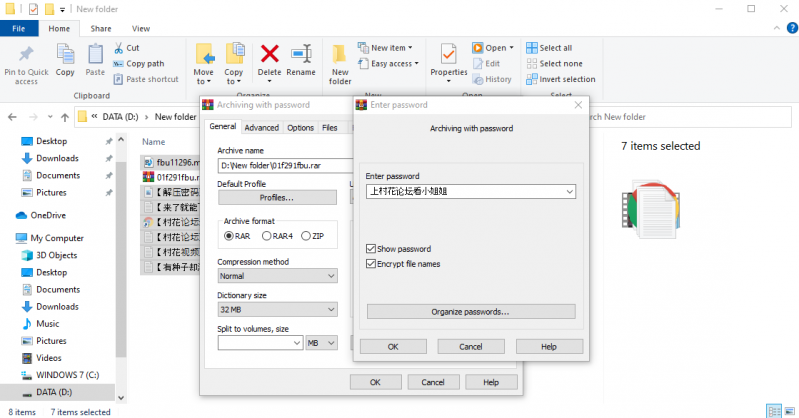Click the Paste icon in ribbon
Screen dimensions: 799x418
click(95, 54)
